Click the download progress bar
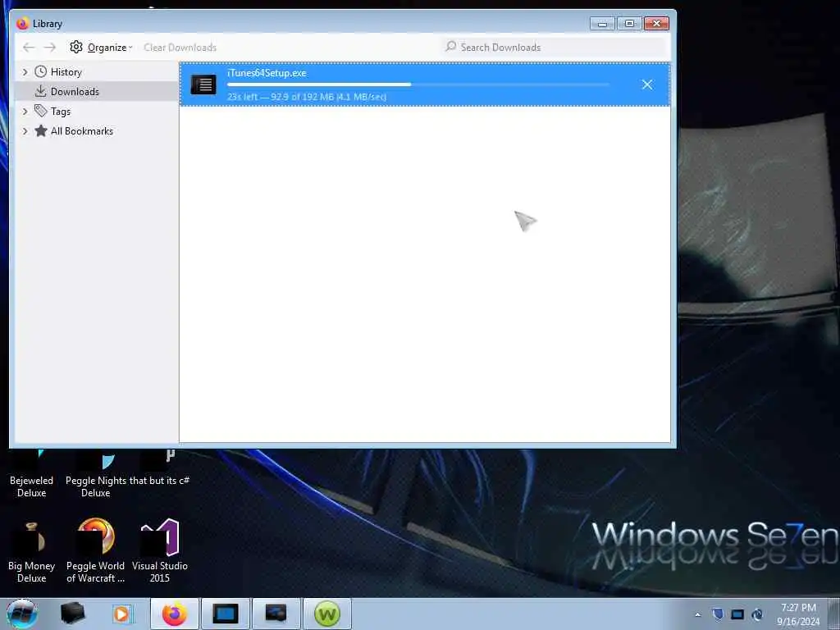Viewport: 840px width, 630px height. [x=418, y=84]
